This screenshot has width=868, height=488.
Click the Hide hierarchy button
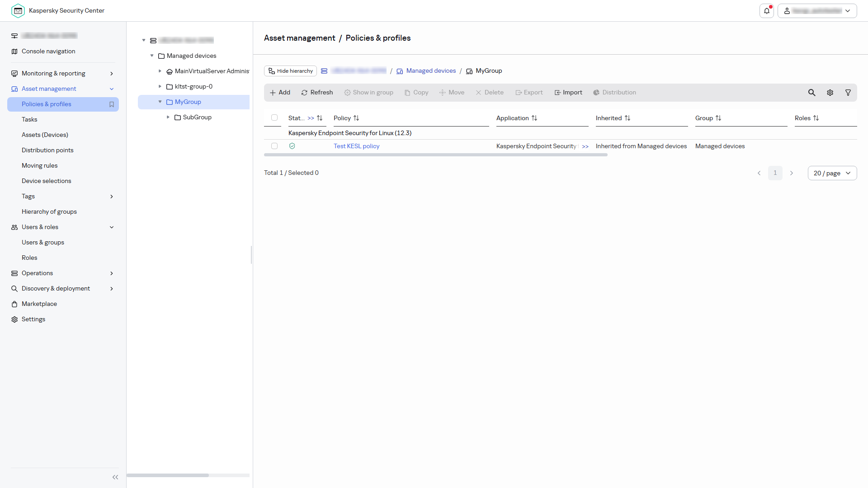pos(290,71)
